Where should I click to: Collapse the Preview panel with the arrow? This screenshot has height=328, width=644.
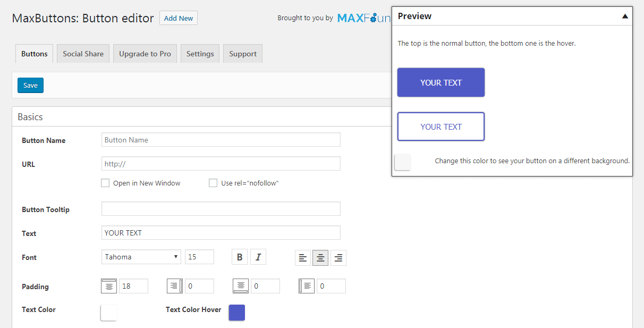(625, 16)
